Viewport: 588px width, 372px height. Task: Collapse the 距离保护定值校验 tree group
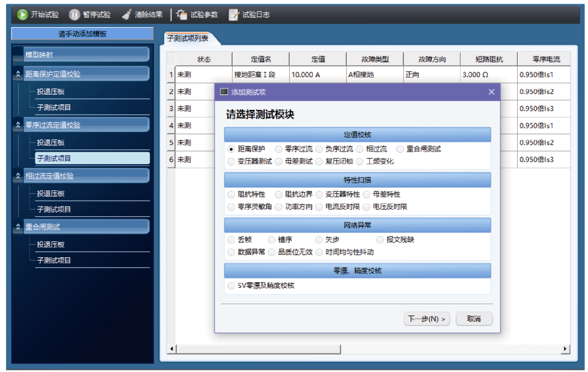17,74
